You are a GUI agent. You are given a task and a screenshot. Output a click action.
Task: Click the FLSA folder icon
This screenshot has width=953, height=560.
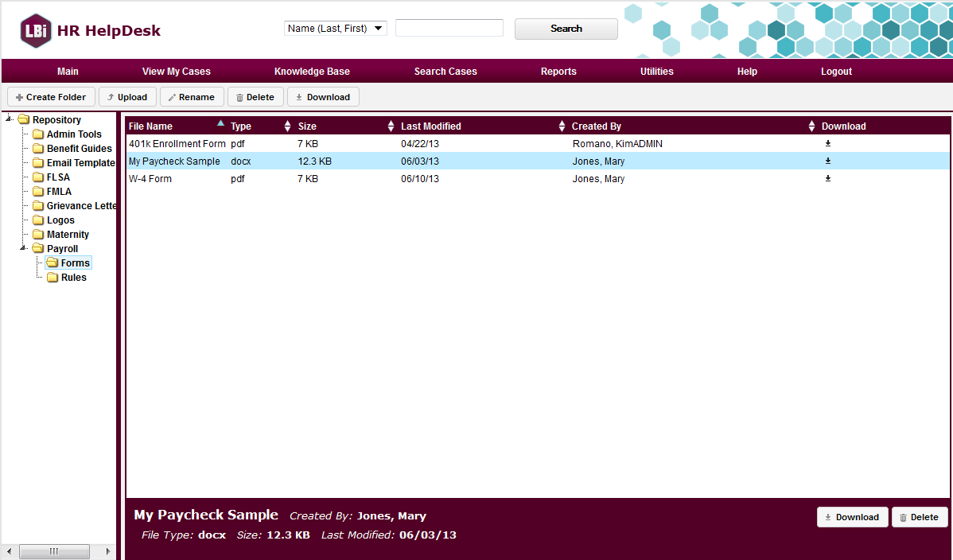click(x=38, y=177)
